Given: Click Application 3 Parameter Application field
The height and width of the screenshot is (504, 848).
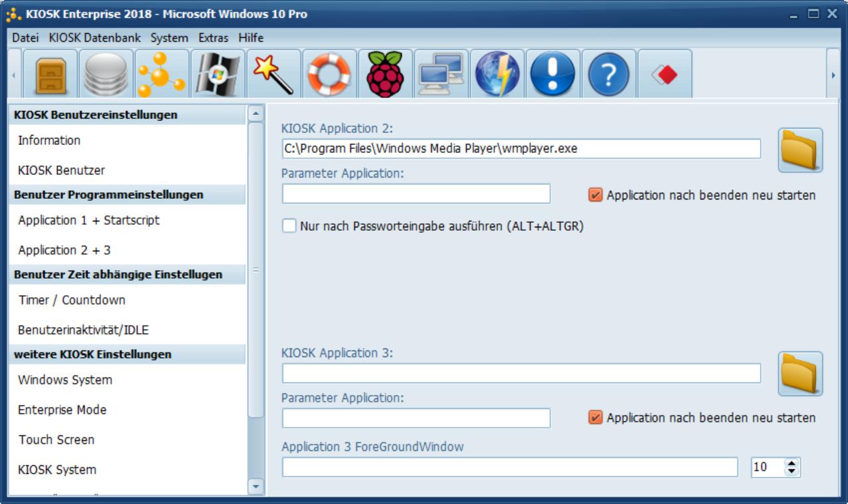Looking at the screenshot, I should [x=416, y=418].
